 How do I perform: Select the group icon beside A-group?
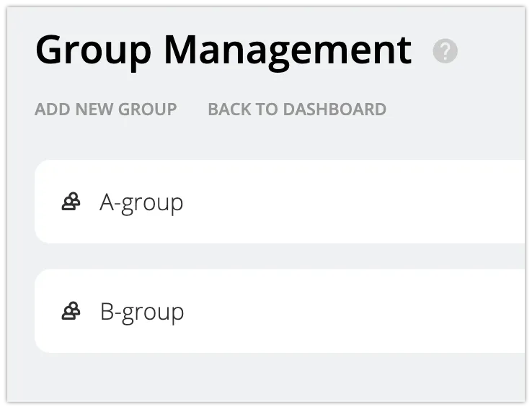71,202
